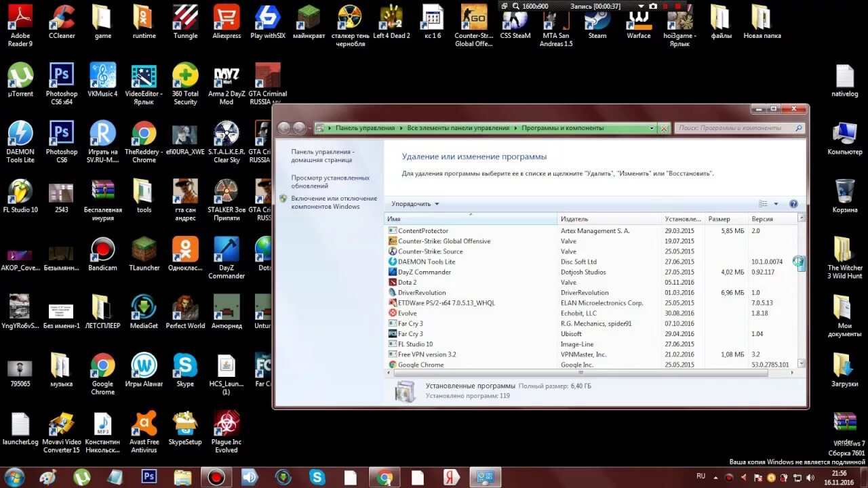868x488 pixels.
Task: Expand the Упорядочить dropdown menu
Action: (415, 204)
